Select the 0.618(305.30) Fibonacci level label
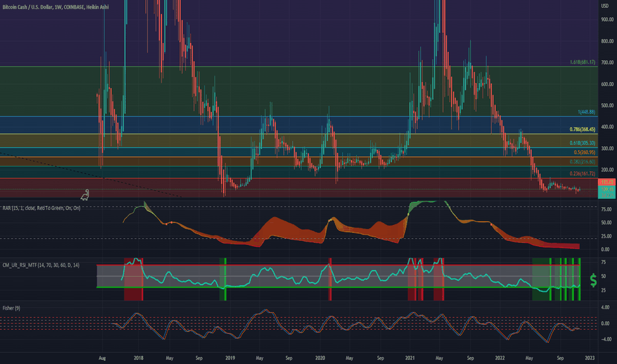This screenshot has height=364, width=617. (583, 143)
